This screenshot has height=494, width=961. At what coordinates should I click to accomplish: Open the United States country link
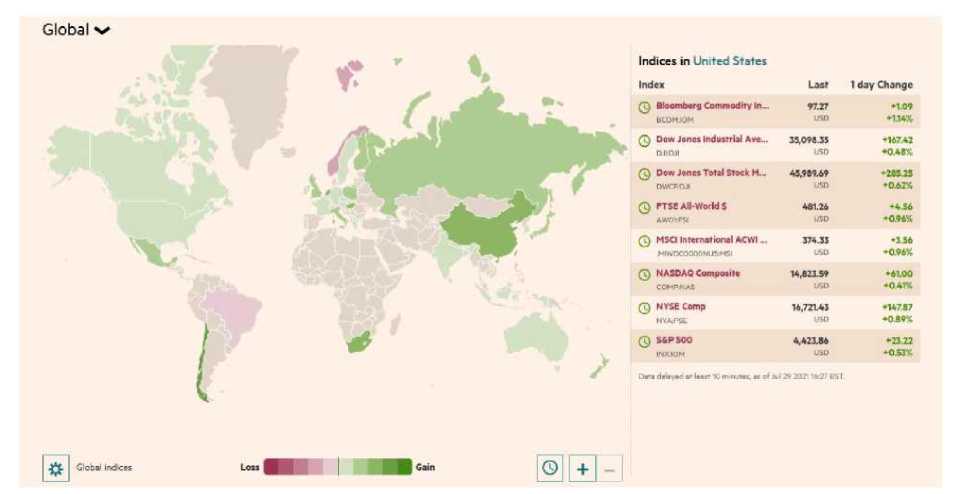pos(729,61)
